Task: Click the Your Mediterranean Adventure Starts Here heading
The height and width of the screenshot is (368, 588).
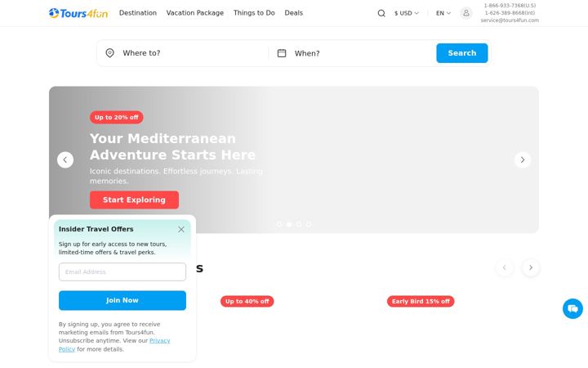Action: pyautogui.click(x=172, y=146)
